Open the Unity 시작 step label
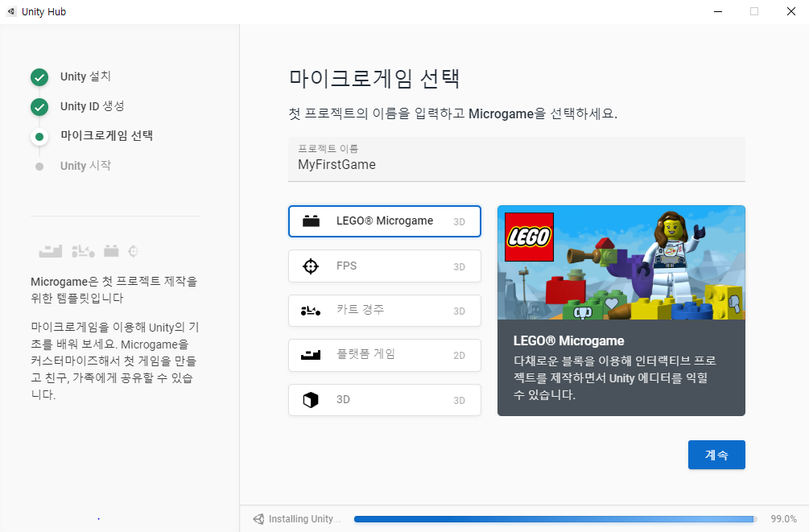Image resolution: width=809 pixels, height=532 pixels. tap(85, 166)
